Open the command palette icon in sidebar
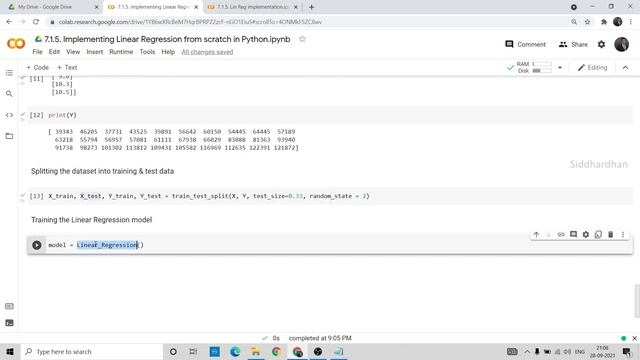The image size is (640, 360). 9,306
